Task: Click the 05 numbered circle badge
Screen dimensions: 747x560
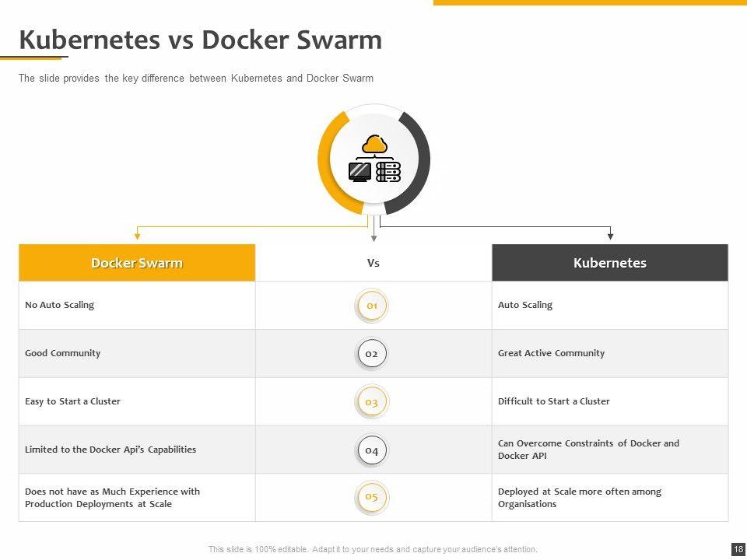Action: point(372,498)
